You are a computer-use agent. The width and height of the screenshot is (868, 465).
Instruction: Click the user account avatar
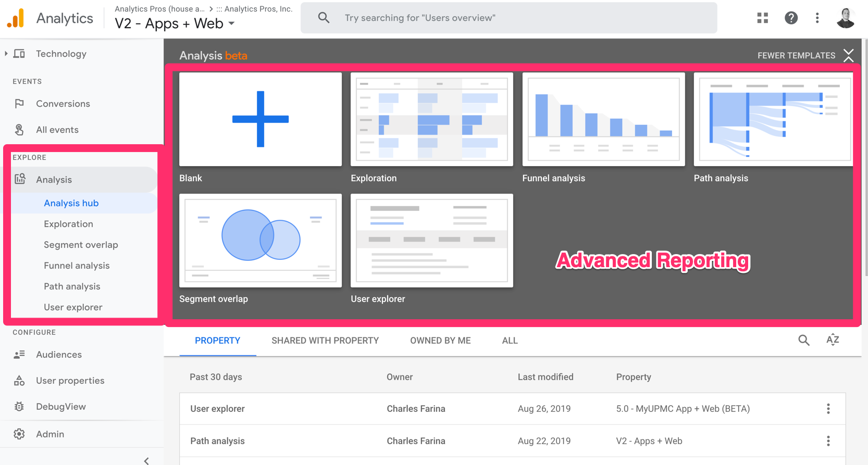[x=846, y=18]
